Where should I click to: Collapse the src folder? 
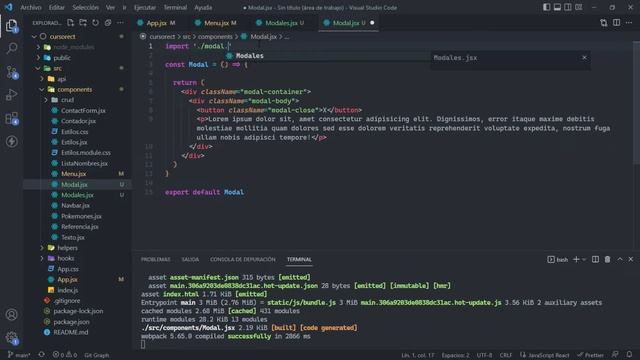coord(38,68)
